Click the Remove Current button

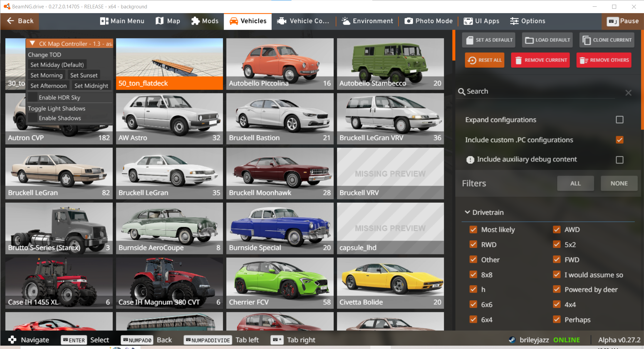[x=540, y=60]
